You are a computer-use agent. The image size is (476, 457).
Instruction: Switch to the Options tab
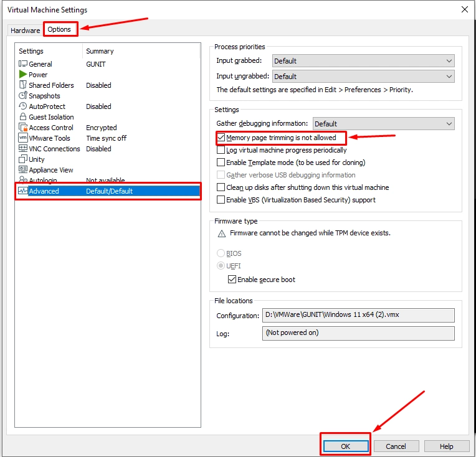[59, 29]
